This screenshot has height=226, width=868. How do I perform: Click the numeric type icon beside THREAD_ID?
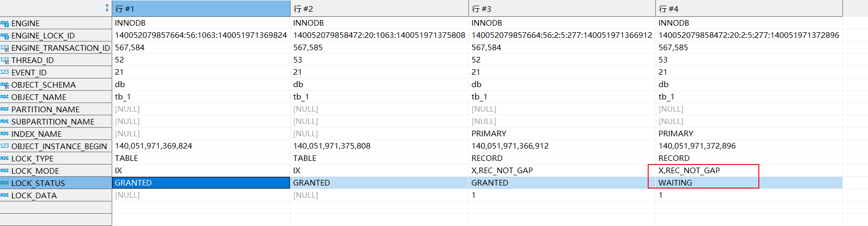point(5,60)
